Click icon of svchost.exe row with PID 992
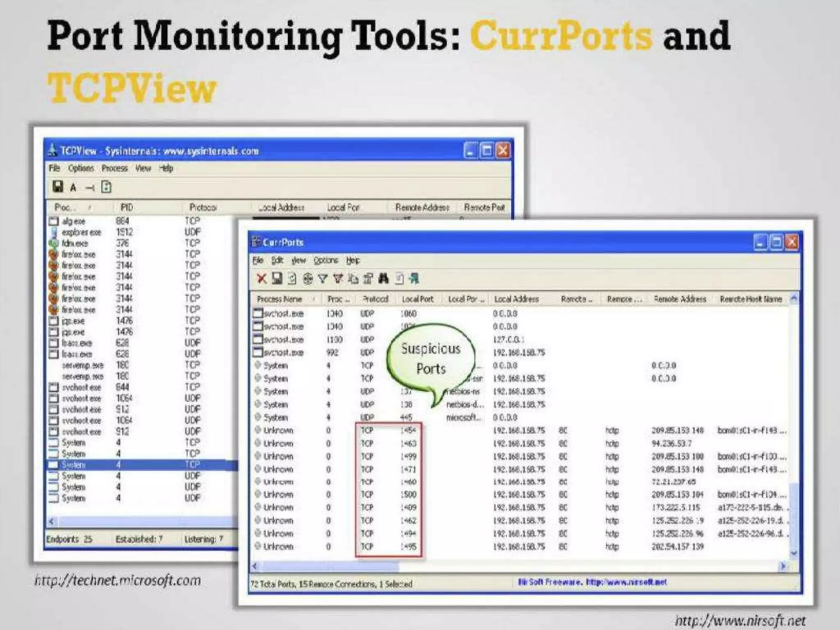This screenshot has height=630, width=840. click(258, 352)
